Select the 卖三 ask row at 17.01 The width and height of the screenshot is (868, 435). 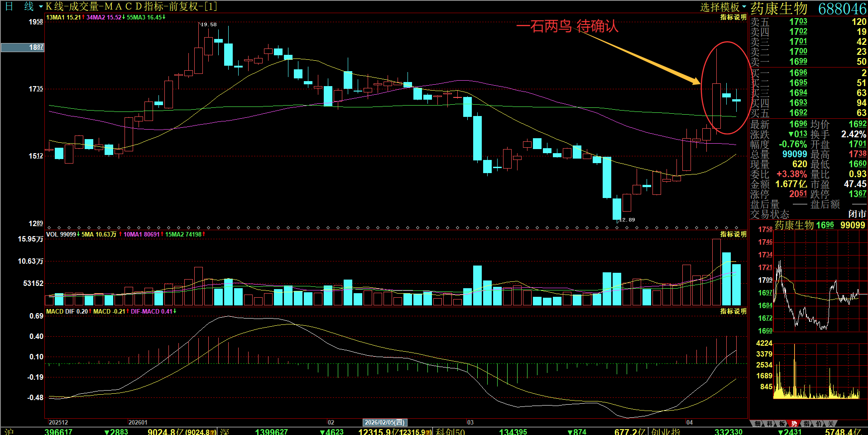(x=808, y=42)
